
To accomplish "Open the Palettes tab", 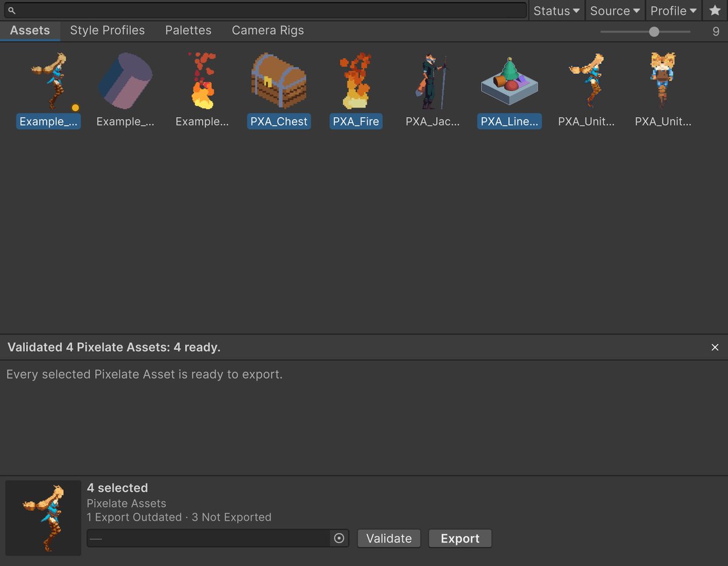I will coord(188,30).
